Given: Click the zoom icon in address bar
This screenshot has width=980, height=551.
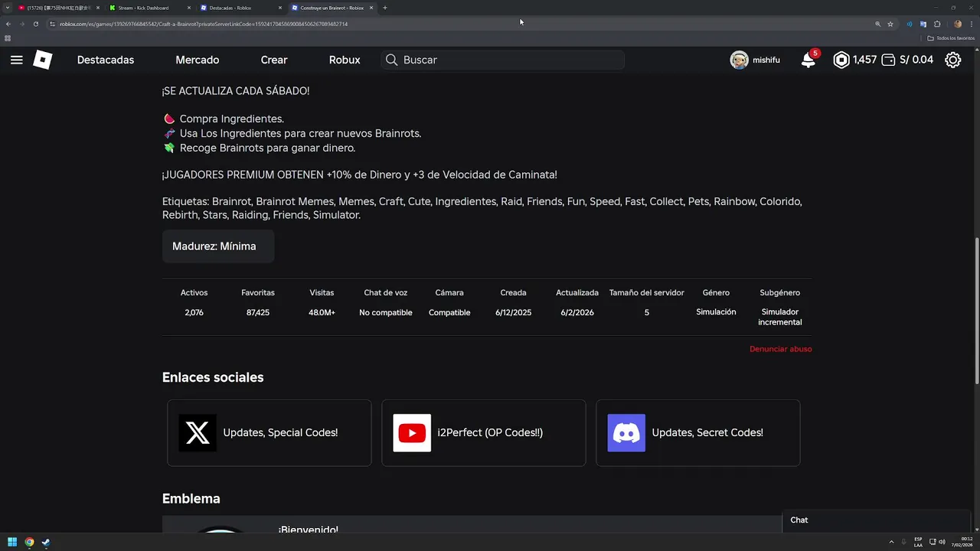Looking at the screenshot, I should click(x=877, y=24).
